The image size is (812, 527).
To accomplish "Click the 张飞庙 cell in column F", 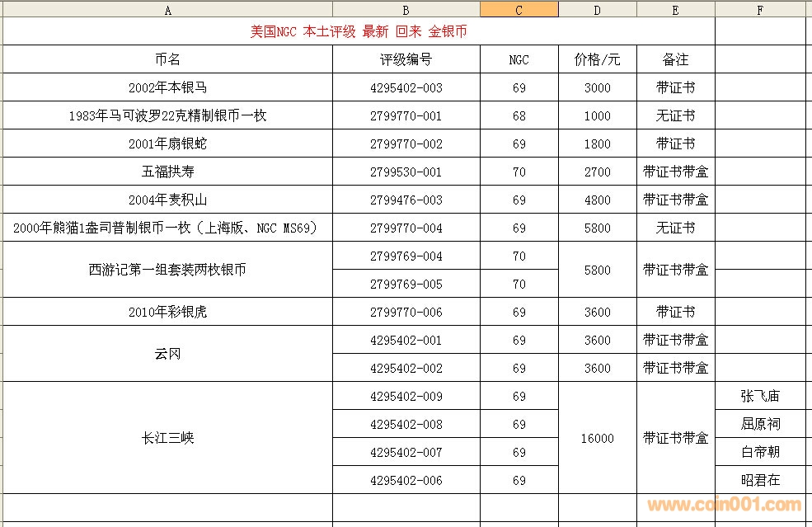I will click(x=759, y=396).
